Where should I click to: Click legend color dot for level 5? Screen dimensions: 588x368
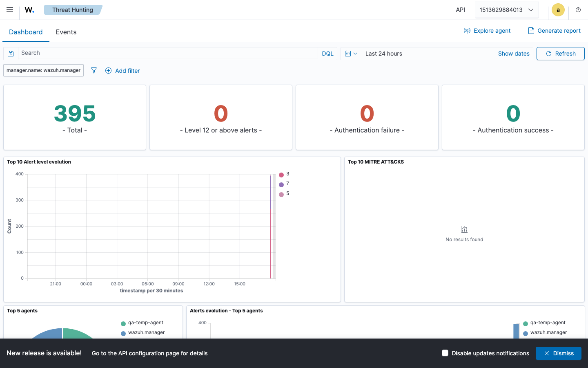coord(281,195)
